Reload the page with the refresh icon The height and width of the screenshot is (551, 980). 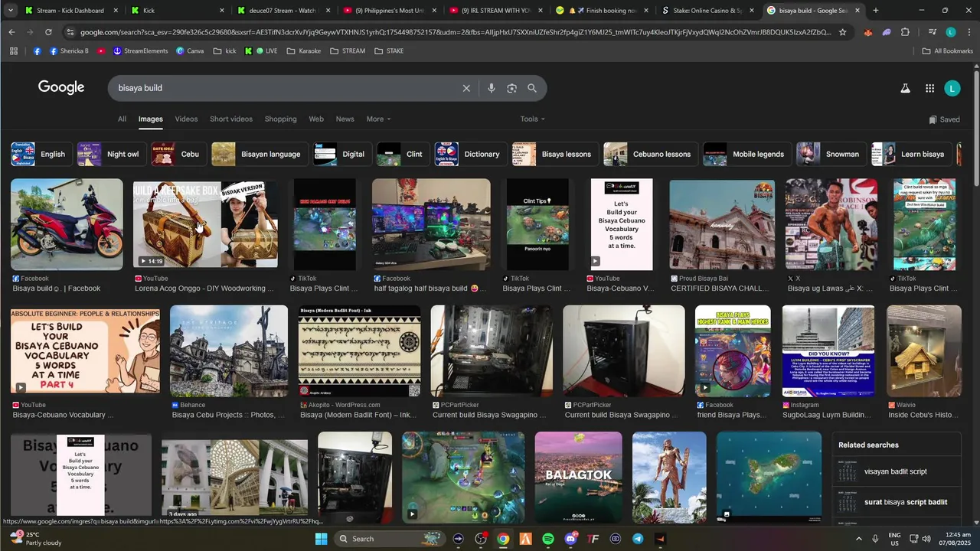click(x=48, y=32)
